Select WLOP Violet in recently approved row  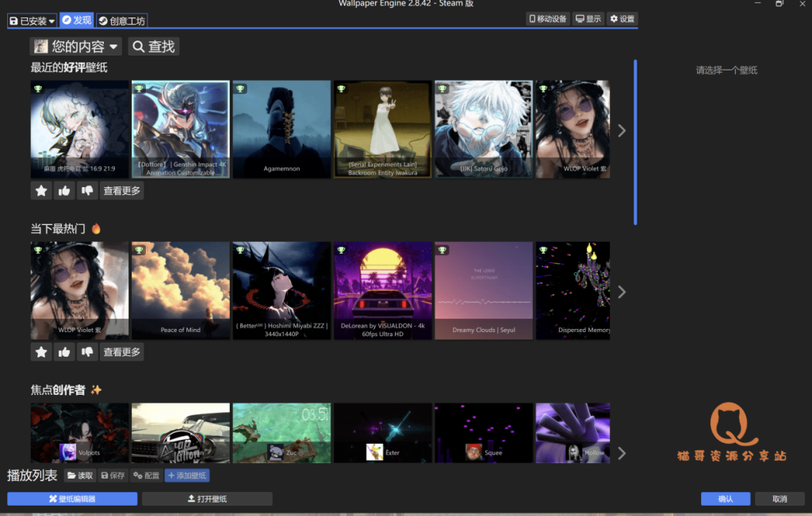573,129
